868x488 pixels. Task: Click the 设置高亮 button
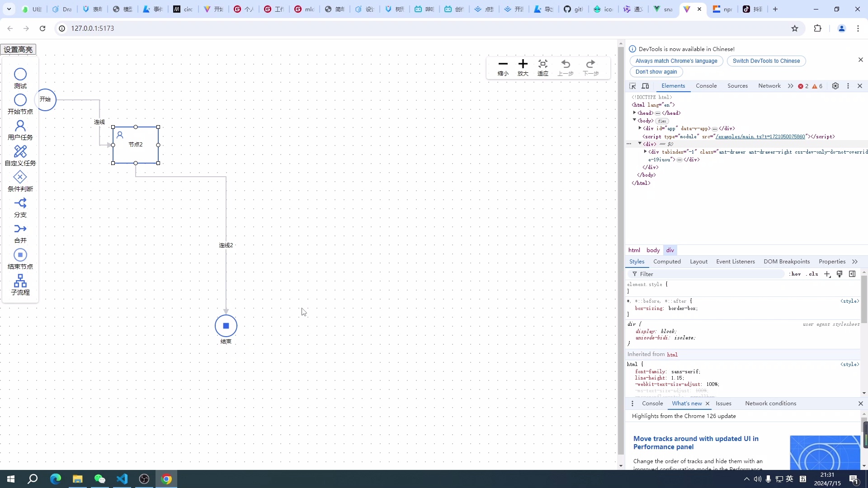click(18, 49)
